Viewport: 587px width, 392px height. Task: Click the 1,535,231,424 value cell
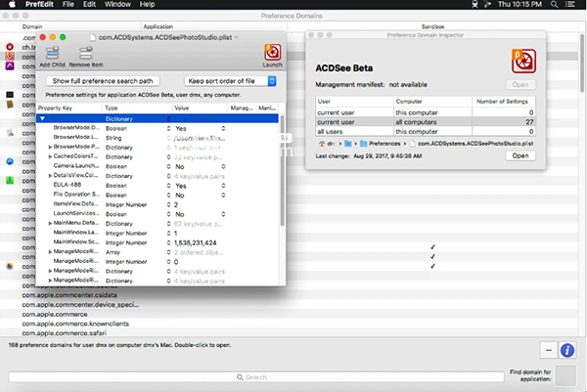click(195, 242)
